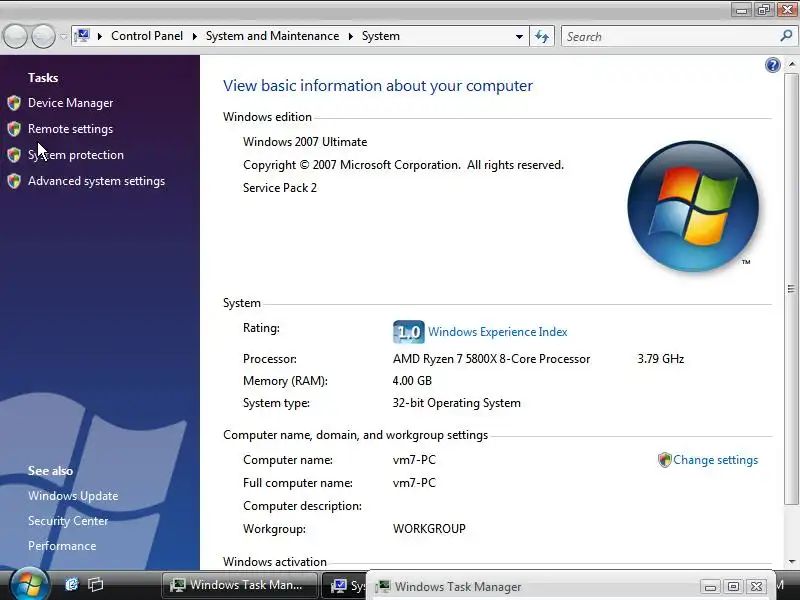Select System in the breadcrumb

[381, 36]
